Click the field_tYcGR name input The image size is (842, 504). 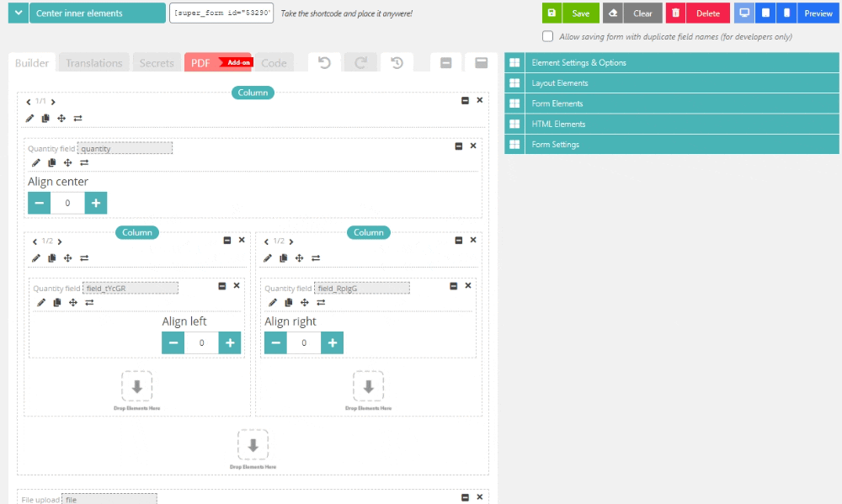point(130,288)
